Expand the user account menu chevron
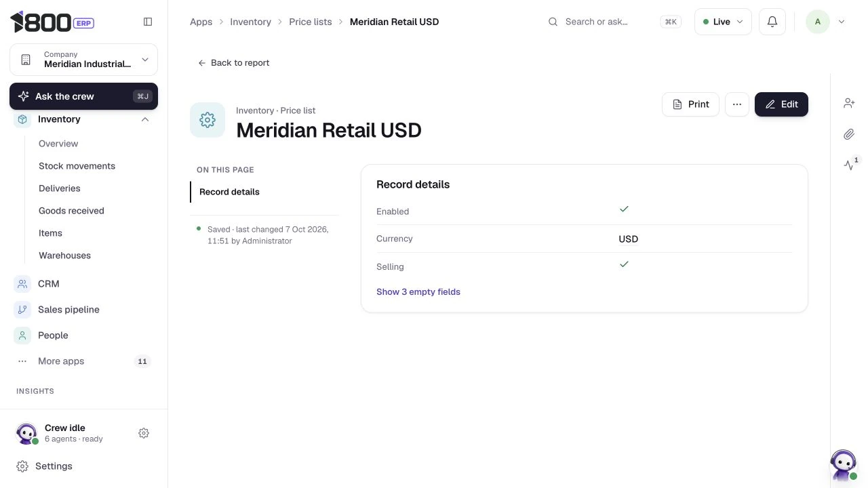Screen dimensions: 868x488 click(842, 22)
